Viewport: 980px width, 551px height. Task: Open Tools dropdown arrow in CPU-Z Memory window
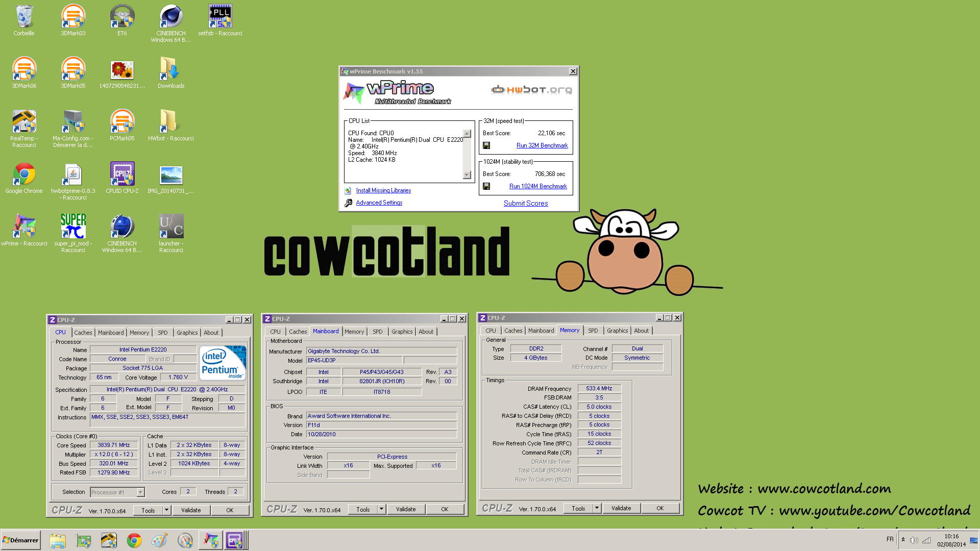pos(597,508)
